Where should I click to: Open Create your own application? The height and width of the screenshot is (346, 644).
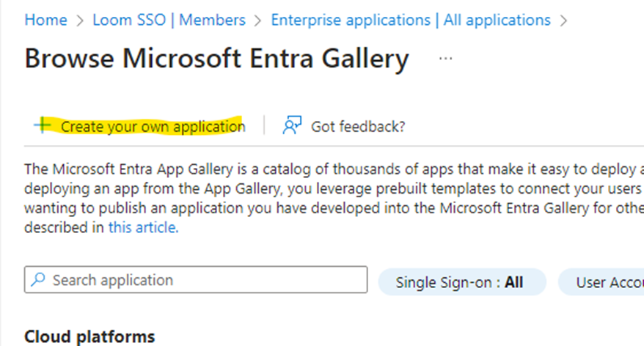(153, 126)
